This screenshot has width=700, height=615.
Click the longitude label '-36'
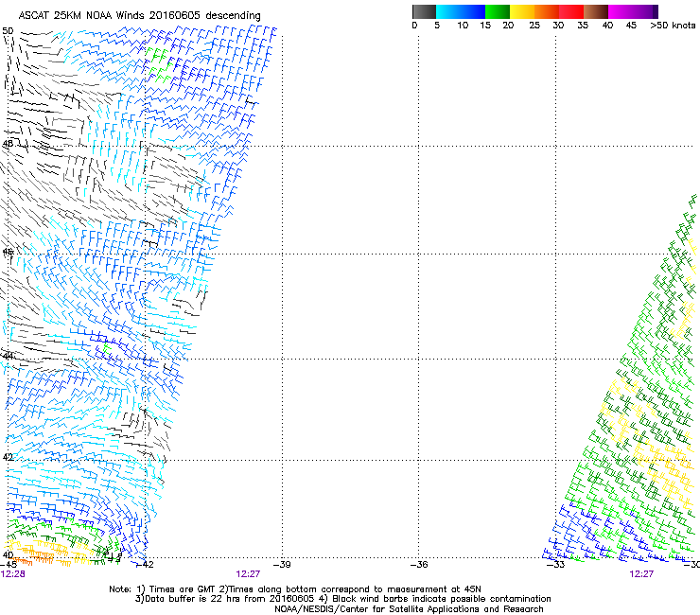click(419, 565)
